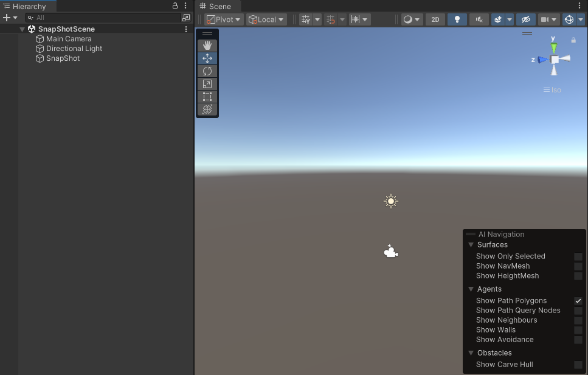Collapse the Obstacles section
This screenshot has height=375, width=588.
pyautogui.click(x=471, y=353)
